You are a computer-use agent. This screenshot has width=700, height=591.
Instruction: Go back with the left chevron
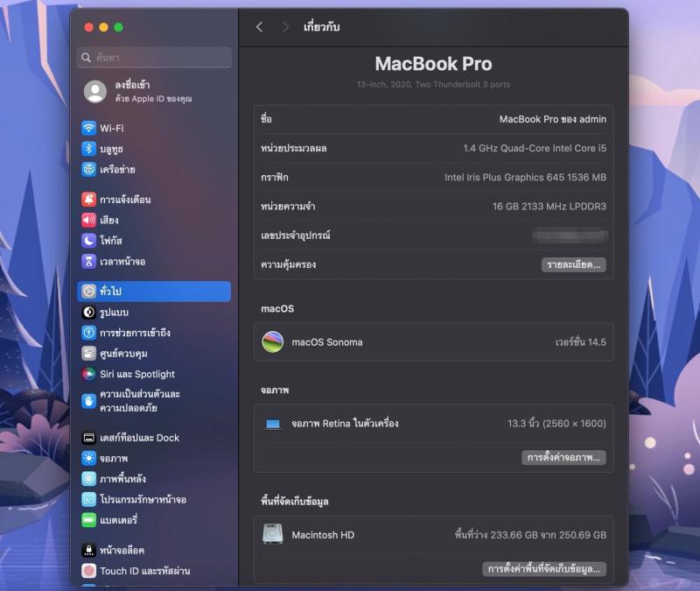tap(260, 27)
